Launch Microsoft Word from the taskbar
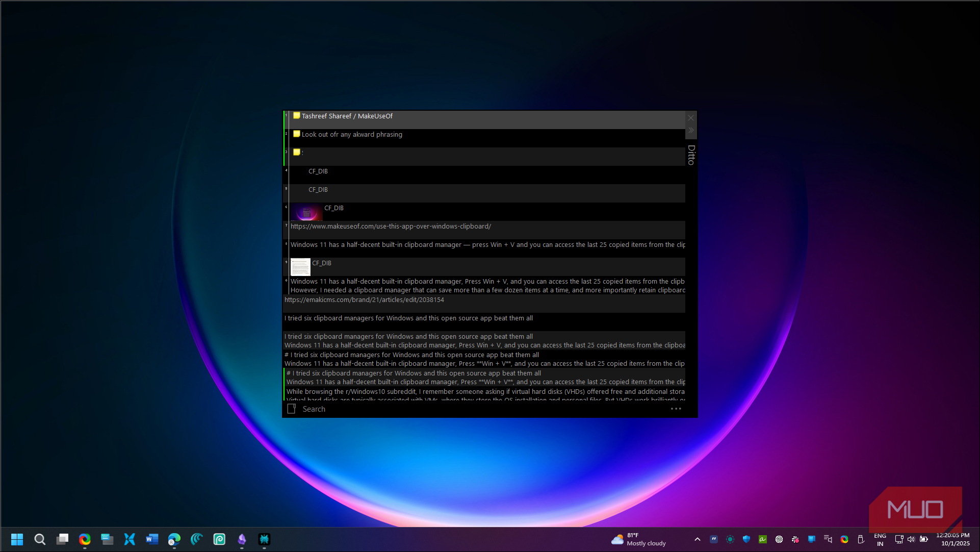Screen dimensions: 980x552 coord(152,539)
